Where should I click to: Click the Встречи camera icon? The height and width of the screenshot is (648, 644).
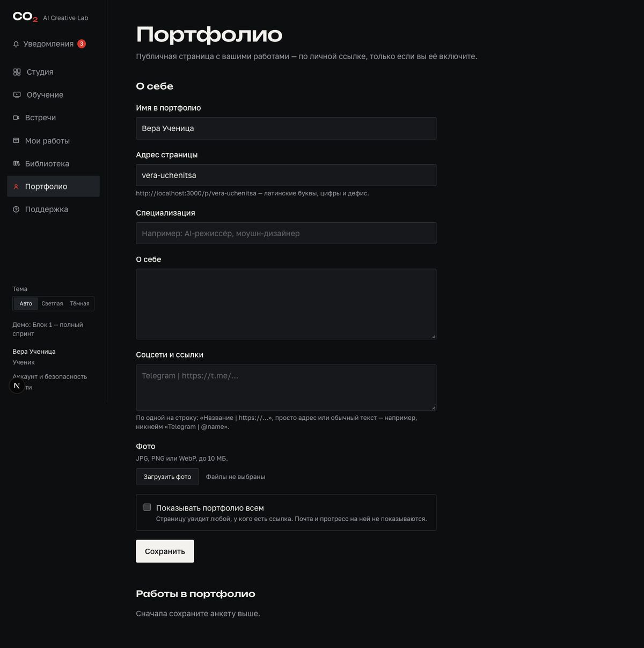tap(16, 118)
